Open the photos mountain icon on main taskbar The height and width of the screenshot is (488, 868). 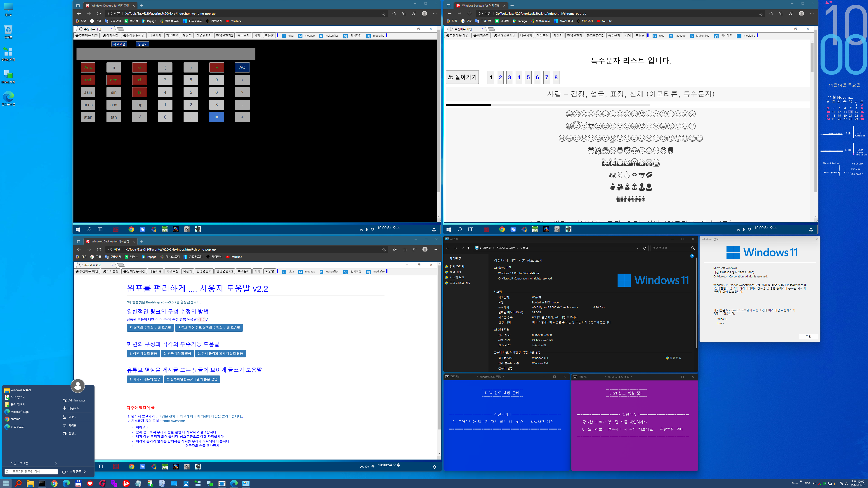(x=186, y=484)
